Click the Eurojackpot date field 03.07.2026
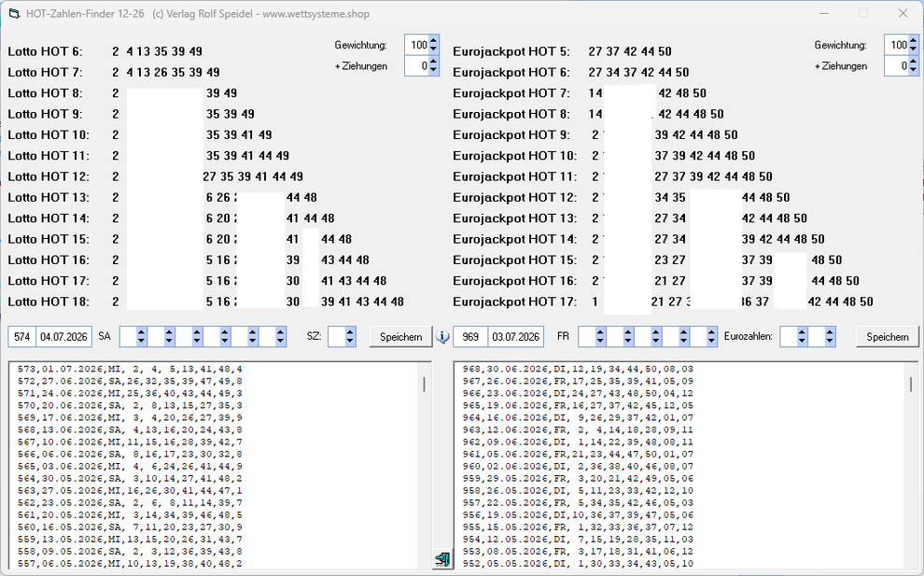The image size is (924, 576). coord(515,337)
